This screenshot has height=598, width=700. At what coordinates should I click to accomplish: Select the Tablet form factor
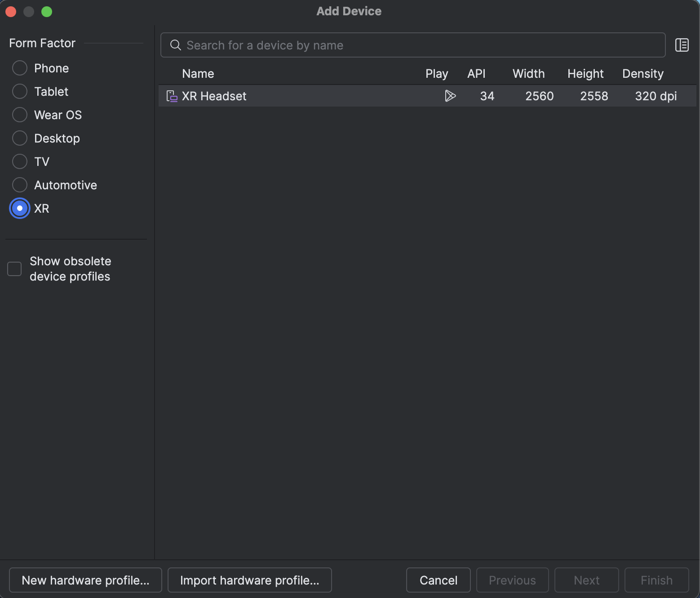coord(20,91)
